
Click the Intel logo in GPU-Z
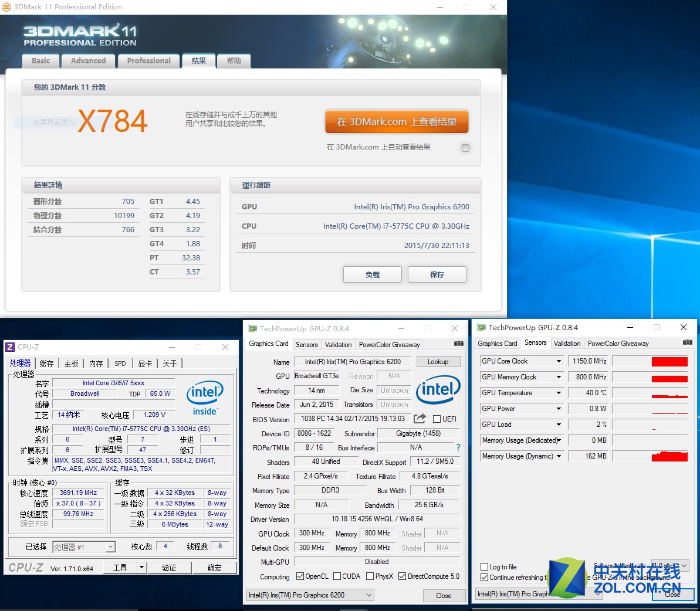[x=438, y=389]
